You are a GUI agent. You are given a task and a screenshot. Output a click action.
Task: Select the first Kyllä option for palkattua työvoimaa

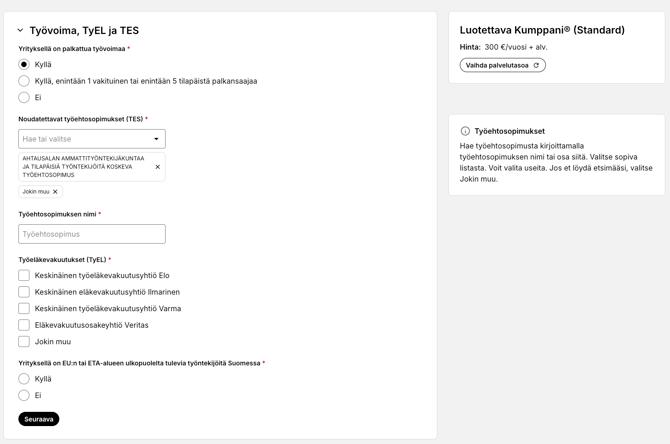pyautogui.click(x=24, y=65)
